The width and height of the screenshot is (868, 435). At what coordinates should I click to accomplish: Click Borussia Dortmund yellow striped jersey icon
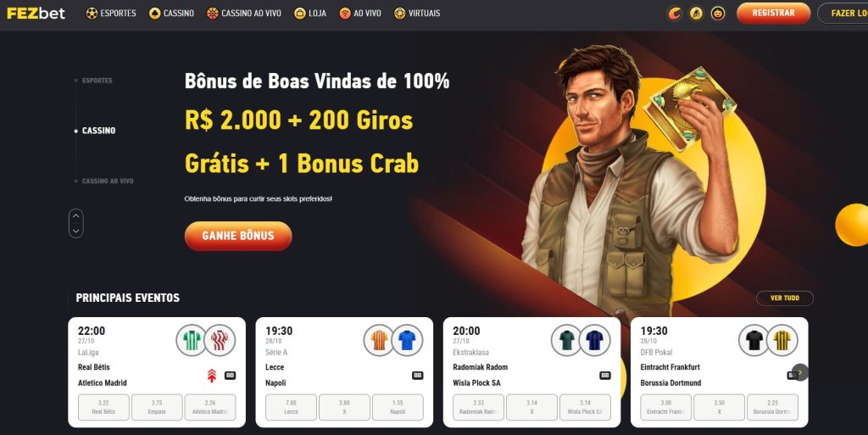pyautogui.click(x=782, y=340)
